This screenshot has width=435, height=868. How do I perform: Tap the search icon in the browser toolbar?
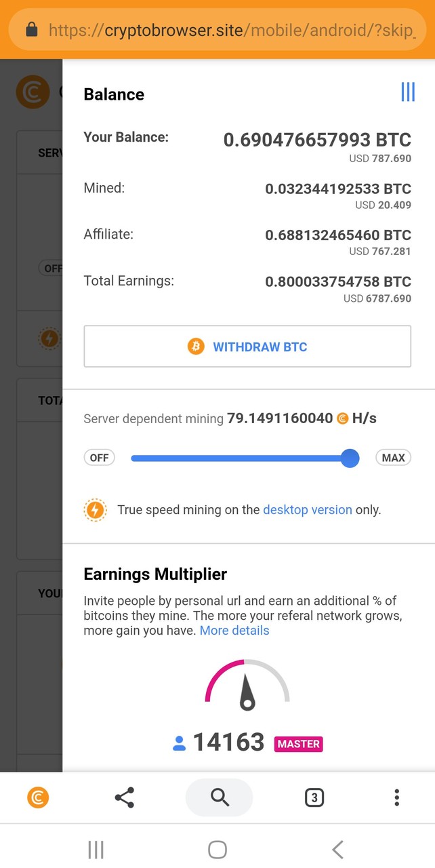pyautogui.click(x=219, y=797)
